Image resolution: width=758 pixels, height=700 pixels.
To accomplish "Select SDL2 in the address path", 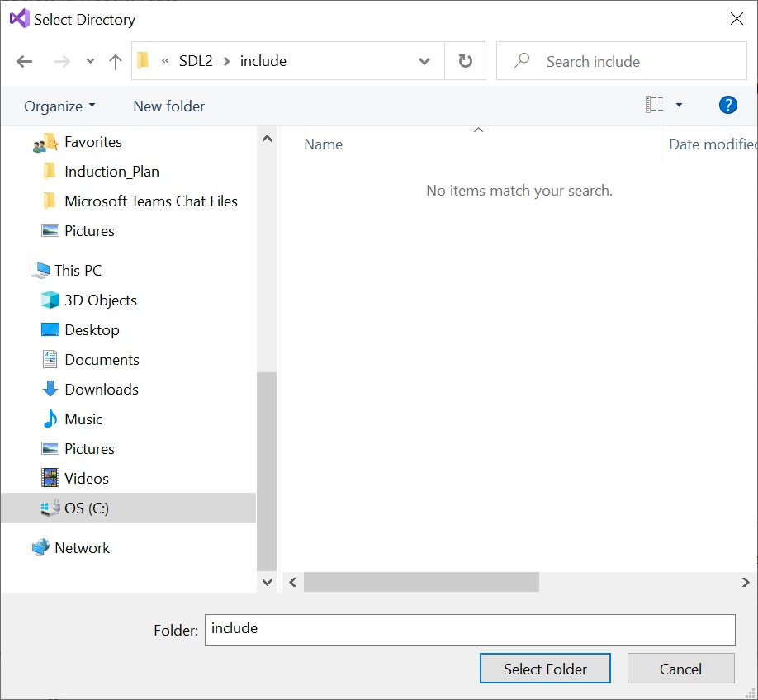I will (x=196, y=61).
